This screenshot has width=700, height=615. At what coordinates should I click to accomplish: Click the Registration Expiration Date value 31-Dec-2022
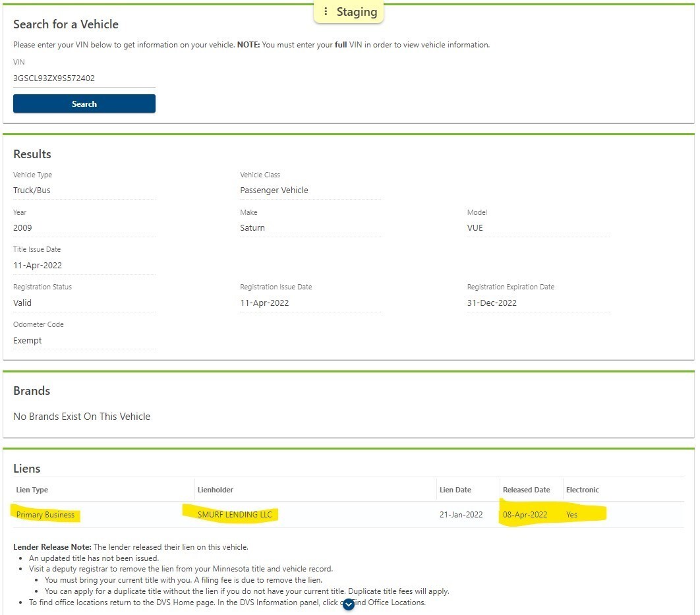click(538, 303)
